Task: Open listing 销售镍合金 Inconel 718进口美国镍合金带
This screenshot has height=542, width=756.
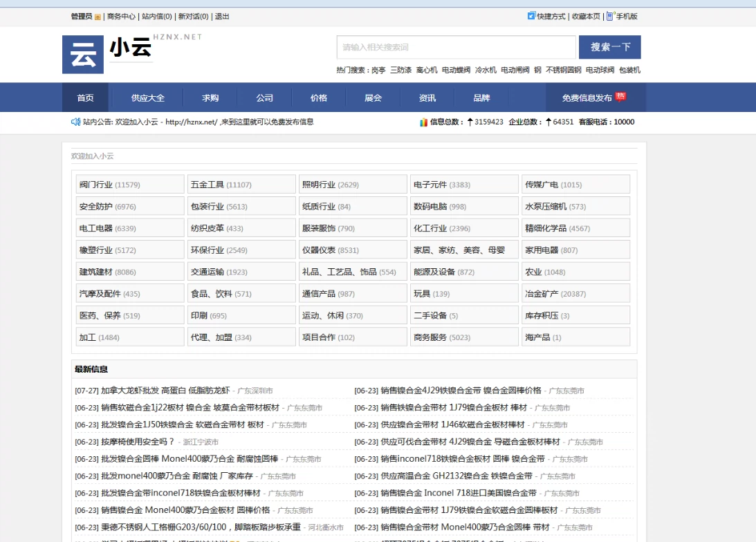Action: tap(459, 493)
